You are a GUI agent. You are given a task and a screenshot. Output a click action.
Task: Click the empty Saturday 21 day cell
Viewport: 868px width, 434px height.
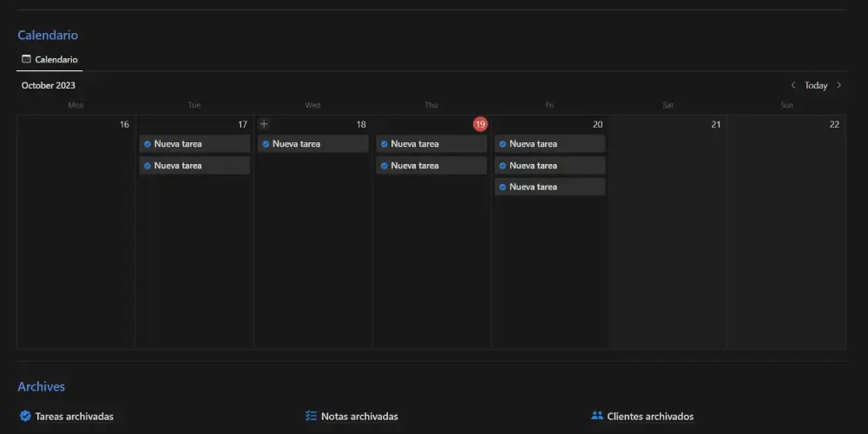pyautogui.click(x=667, y=243)
